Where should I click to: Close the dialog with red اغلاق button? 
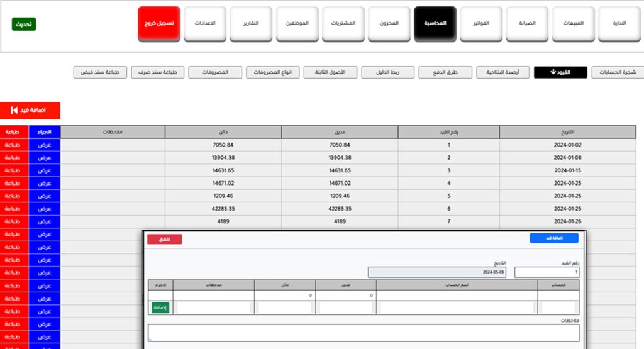[x=164, y=239]
